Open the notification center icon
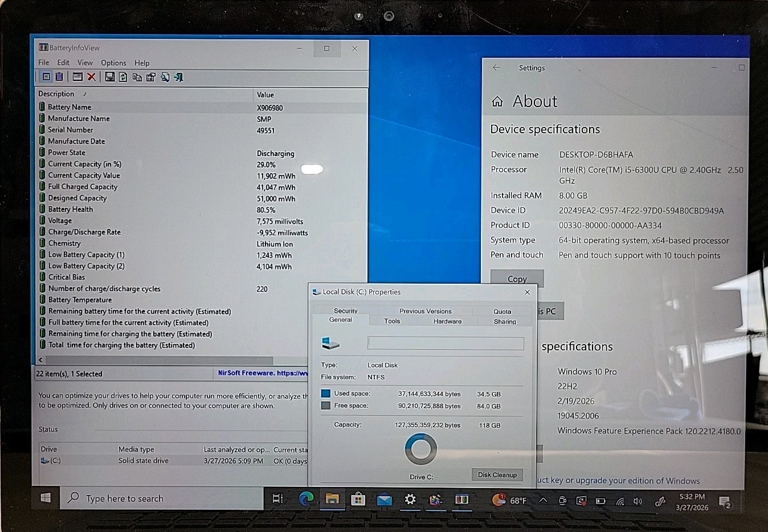This screenshot has width=768, height=532. (725, 502)
